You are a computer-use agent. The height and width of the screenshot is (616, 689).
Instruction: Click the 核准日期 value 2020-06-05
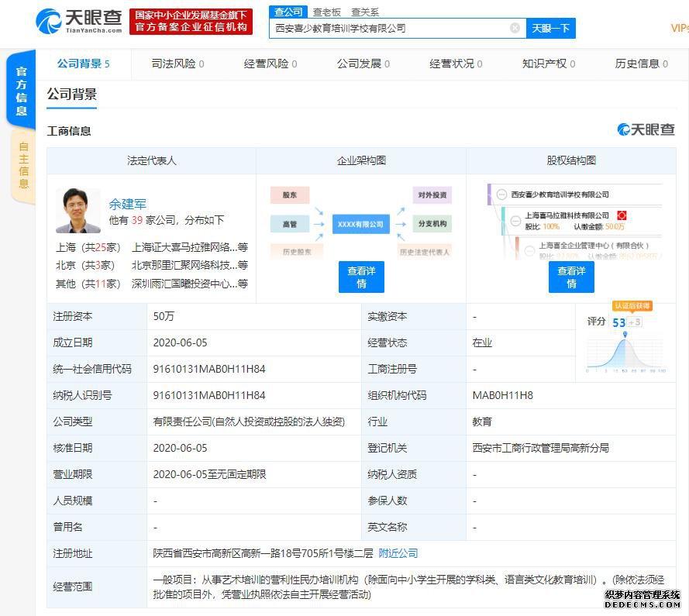(180, 448)
